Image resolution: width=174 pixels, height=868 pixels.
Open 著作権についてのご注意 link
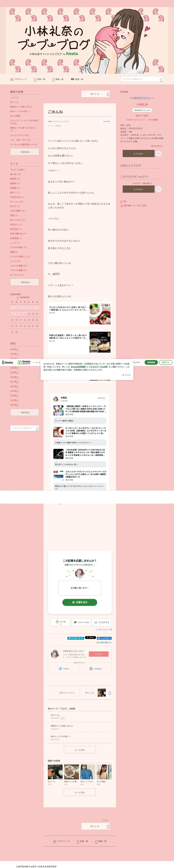133,206
